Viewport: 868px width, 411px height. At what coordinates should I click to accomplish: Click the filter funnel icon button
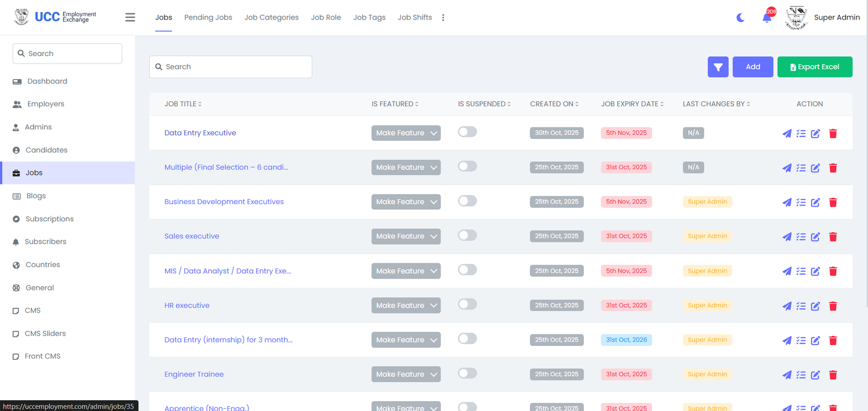718,67
